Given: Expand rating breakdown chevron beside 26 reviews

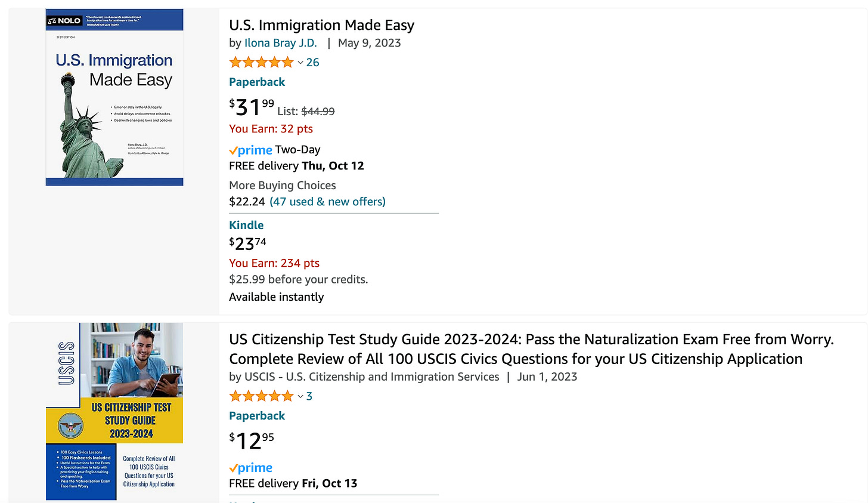Looking at the screenshot, I should [300, 63].
